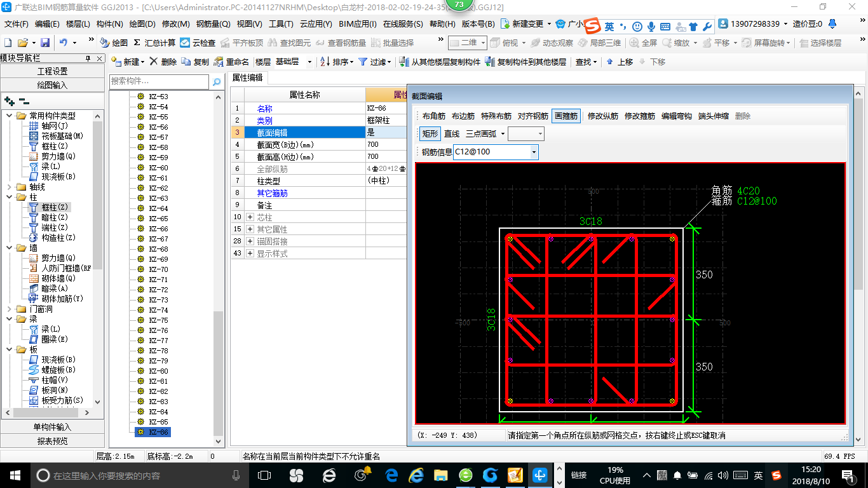Open the 文件(F) menu
This screenshot has width=868, height=488.
[17, 24]
